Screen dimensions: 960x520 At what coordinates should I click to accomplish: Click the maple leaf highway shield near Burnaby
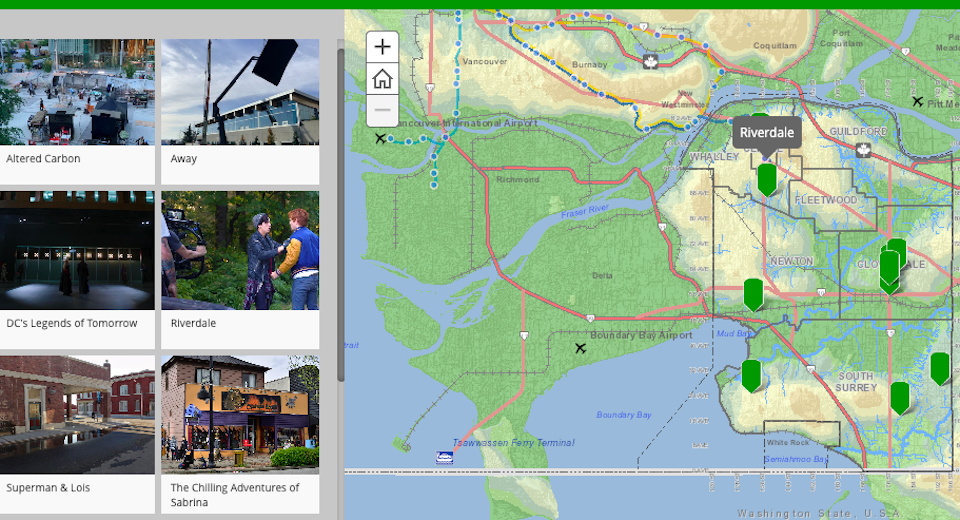[x=650, y=61]
